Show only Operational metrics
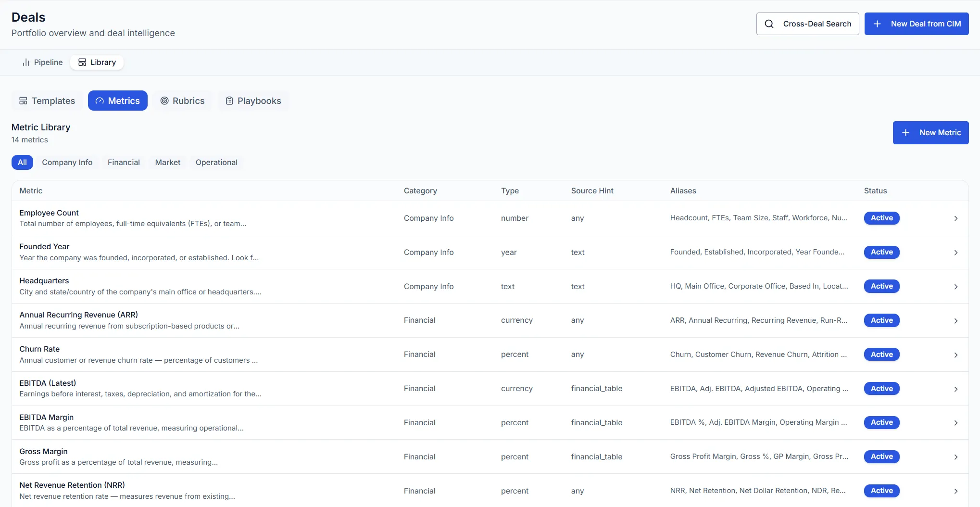 tap(216, 163)
